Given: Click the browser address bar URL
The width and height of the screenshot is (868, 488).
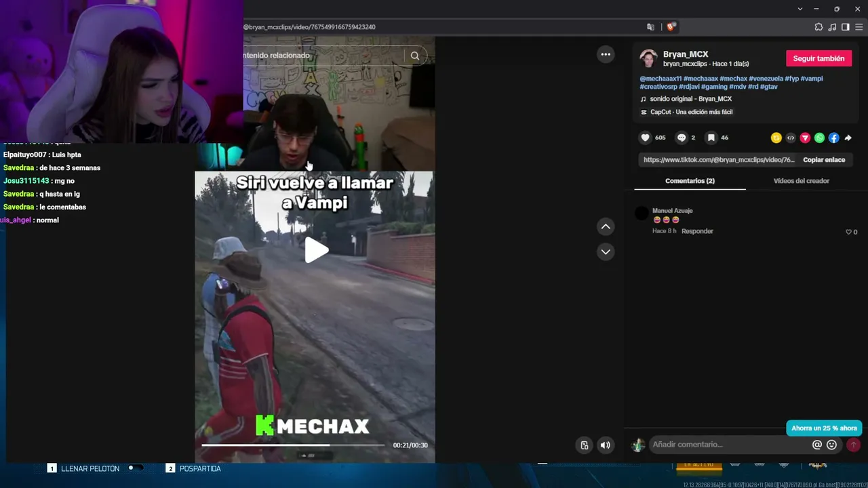Looking at the screenshot, I should [309, 27].
